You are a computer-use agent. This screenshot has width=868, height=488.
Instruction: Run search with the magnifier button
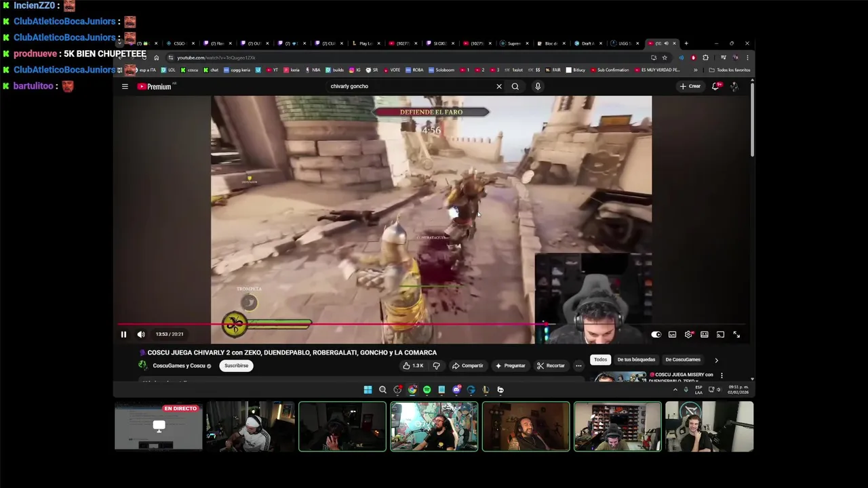(515, 86)
